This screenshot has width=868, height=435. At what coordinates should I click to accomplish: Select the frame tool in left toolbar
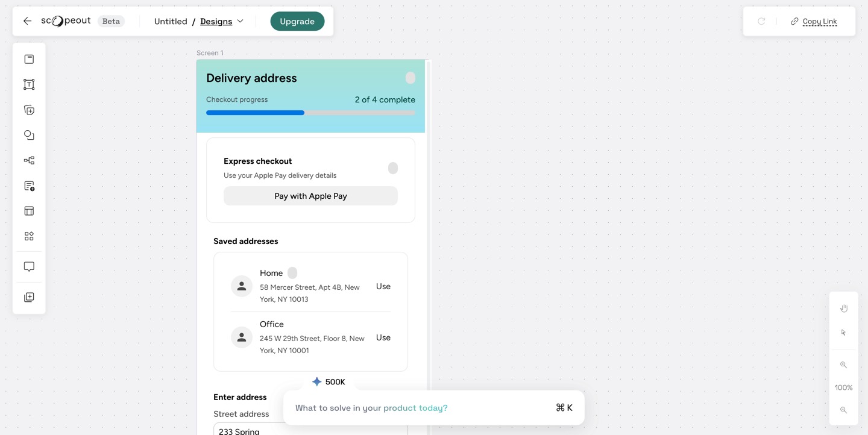[x=29, y=59]
